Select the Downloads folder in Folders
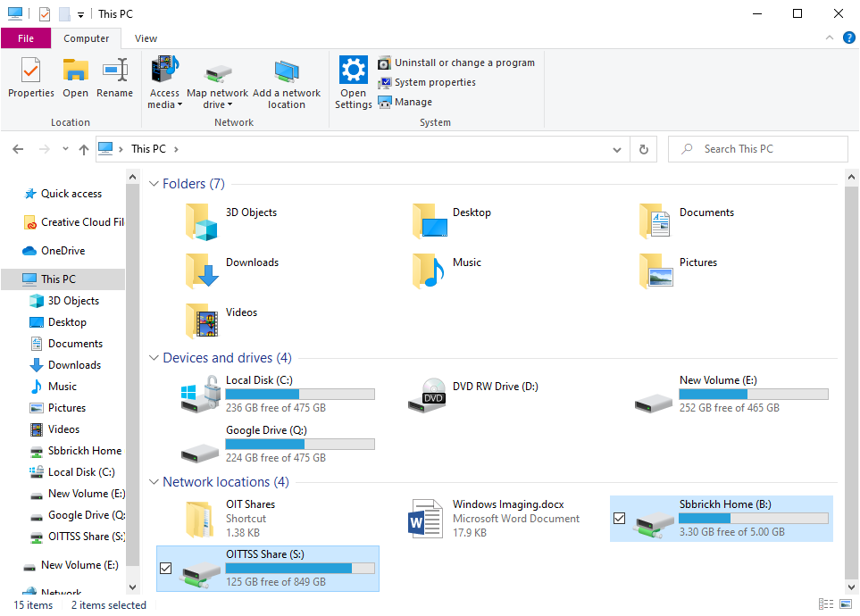The height and width of the screenshot is (616, 860). (x=232, y=271)
